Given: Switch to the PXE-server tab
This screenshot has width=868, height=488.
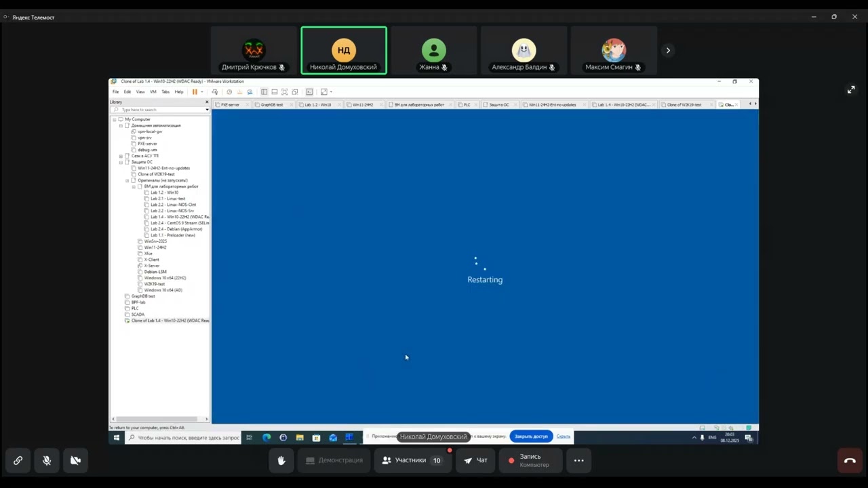Looking at the screenshot, I should pyautogui.click(x=232, y=104).
